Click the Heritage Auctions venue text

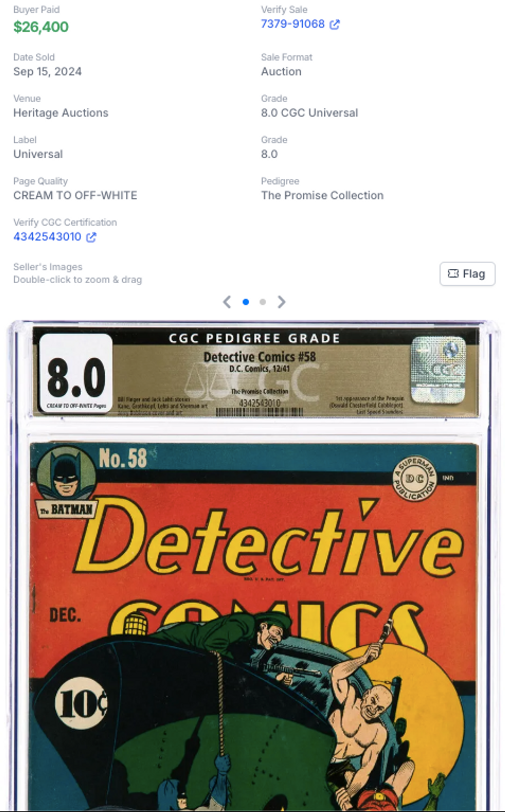point(61,113)
